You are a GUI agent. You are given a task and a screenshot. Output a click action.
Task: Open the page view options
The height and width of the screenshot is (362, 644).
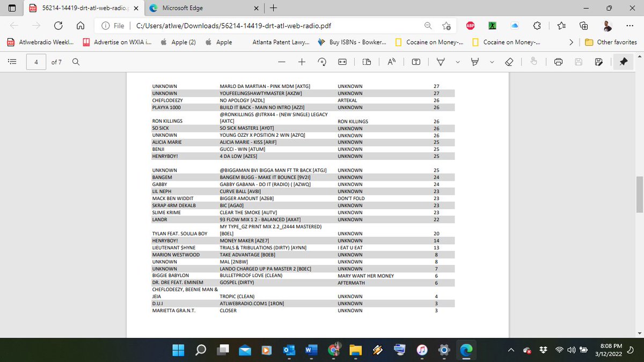click(367, 62)
